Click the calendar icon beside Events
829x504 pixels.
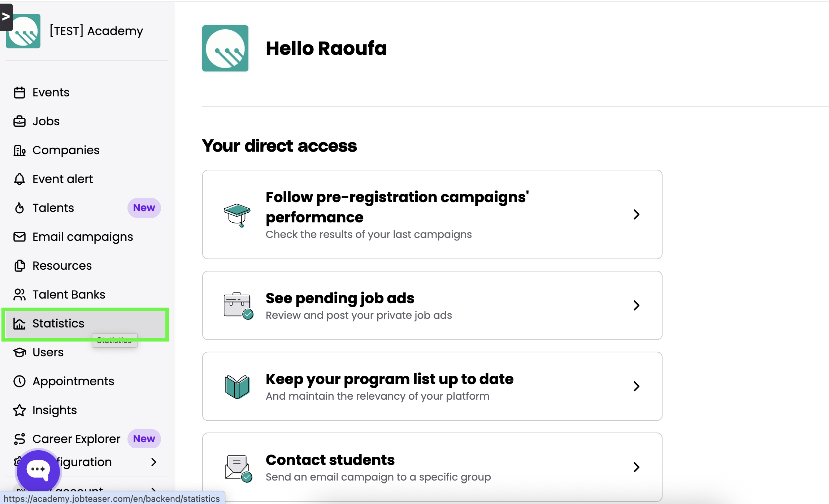point(19,92)
